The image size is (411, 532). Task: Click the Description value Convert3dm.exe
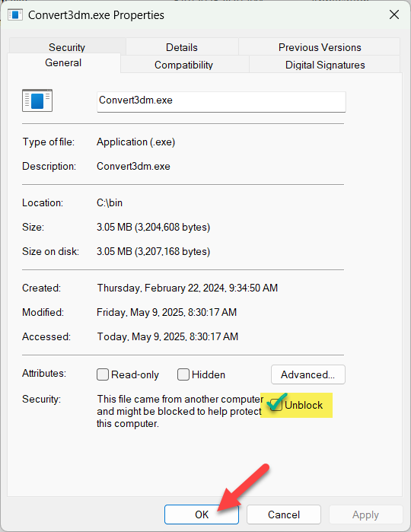click(133, 166)
